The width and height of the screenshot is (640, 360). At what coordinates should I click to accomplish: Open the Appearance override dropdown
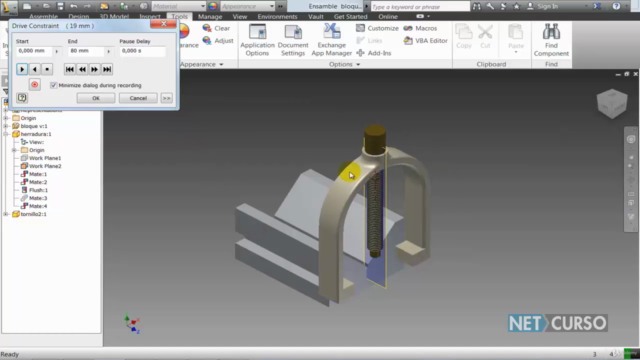(247, 7)
